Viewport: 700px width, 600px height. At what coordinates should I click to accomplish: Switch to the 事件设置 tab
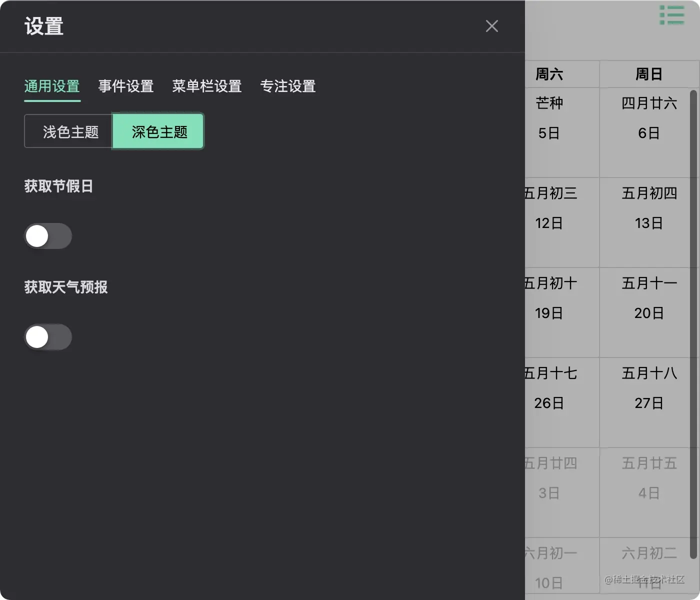point(126,86)
